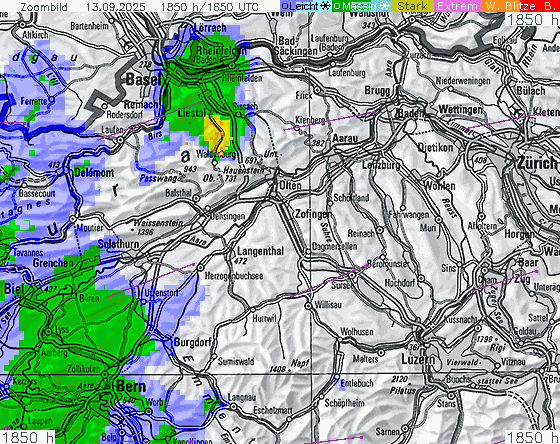Click the snowflake icon next to Mässig
Image resolution: width=560 pixels, height=444 pixels.
[384, 6]
